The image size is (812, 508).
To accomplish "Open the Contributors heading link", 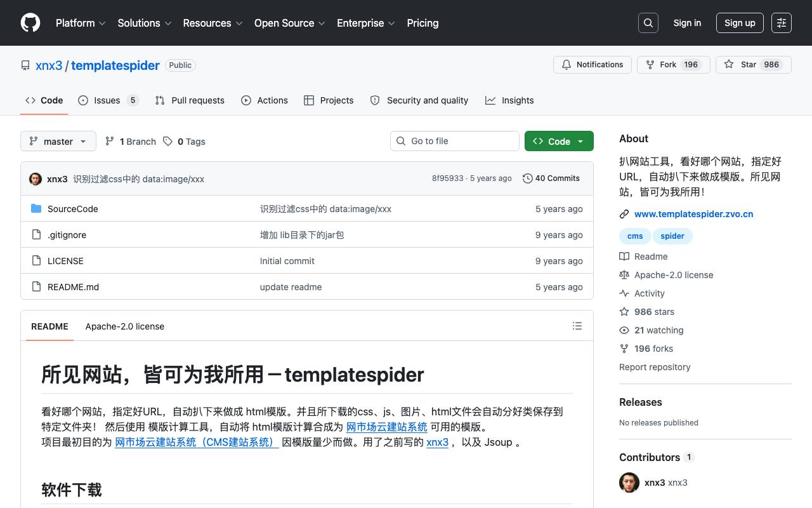I will point(657,457).
